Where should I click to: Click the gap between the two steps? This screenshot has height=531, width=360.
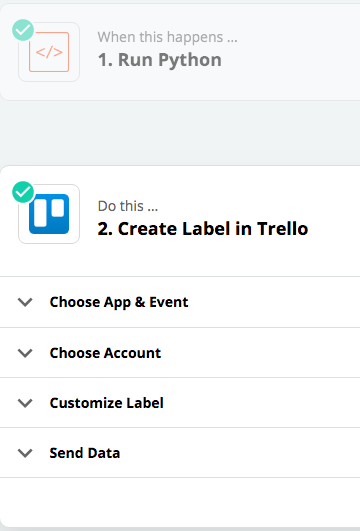(180, 133)
